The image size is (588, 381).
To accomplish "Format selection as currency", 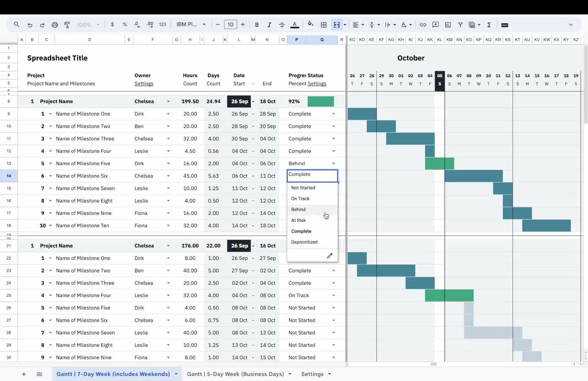I will coord(112,24).
